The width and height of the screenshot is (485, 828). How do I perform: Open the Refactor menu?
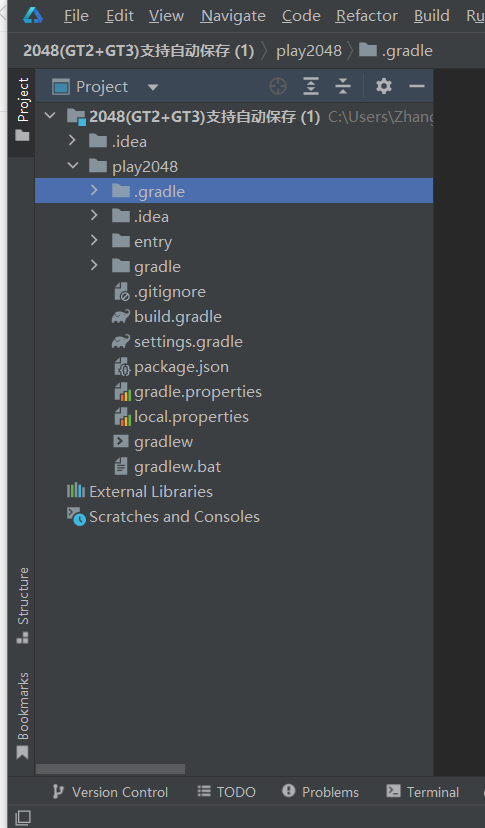coord(366,16)
